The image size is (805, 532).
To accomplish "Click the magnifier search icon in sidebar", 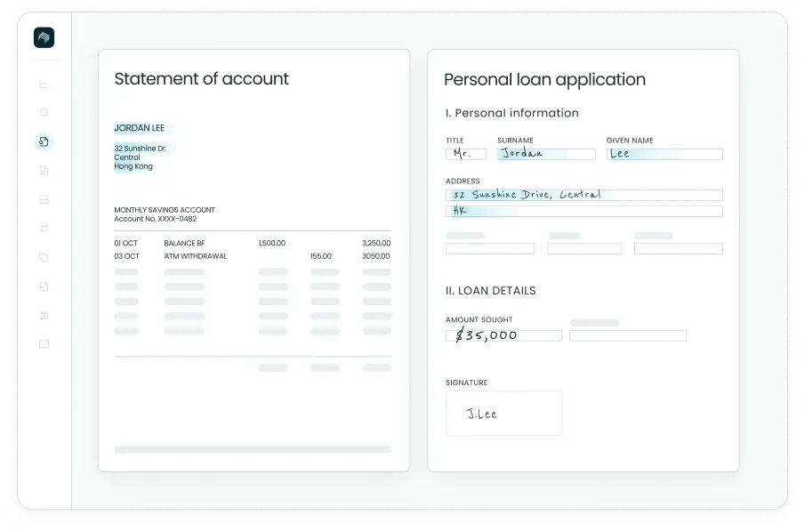I will tap(44, 112).
